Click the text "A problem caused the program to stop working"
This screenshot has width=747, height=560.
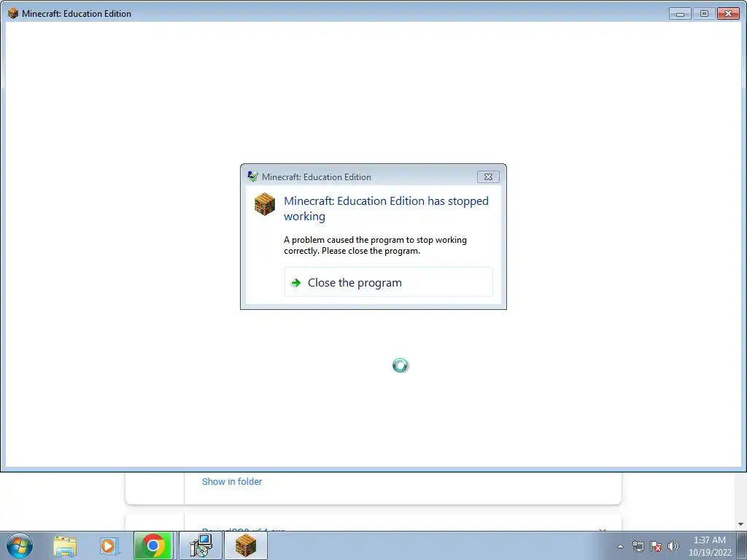[376, 240]
